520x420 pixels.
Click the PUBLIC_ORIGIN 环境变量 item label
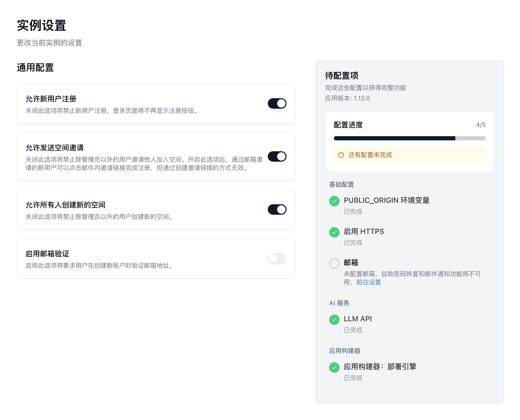point(387,200)
